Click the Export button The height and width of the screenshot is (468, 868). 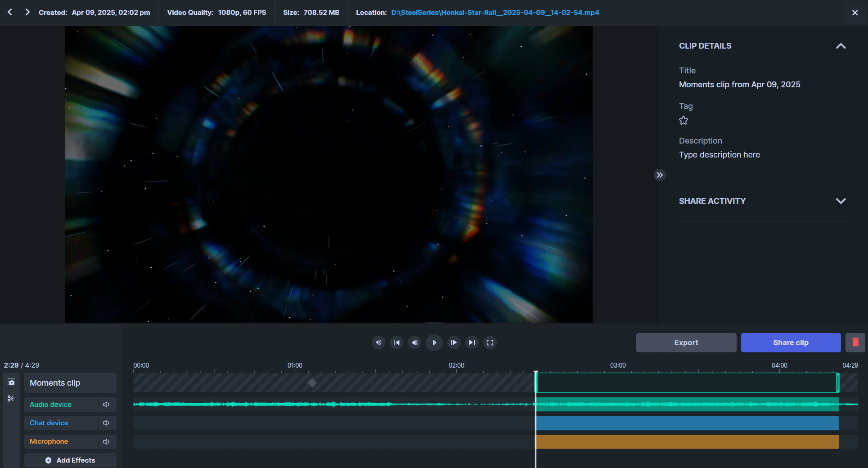point(686,342)
